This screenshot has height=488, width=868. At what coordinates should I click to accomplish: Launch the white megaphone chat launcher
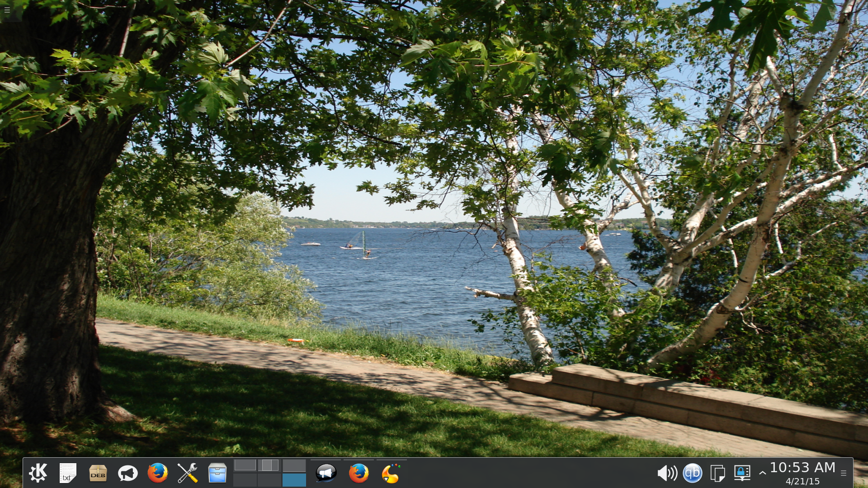[127, 473]
